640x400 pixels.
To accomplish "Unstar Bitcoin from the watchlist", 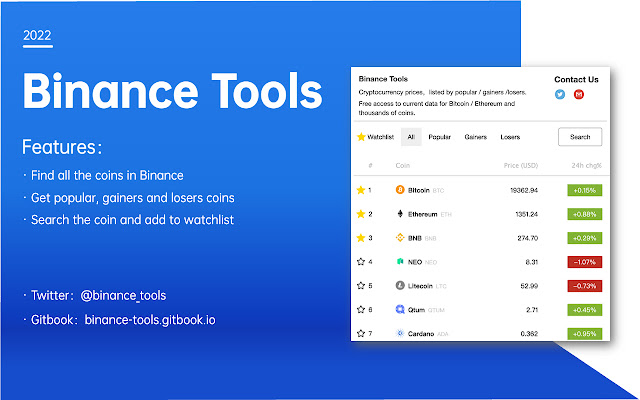I will pos(361,190).
